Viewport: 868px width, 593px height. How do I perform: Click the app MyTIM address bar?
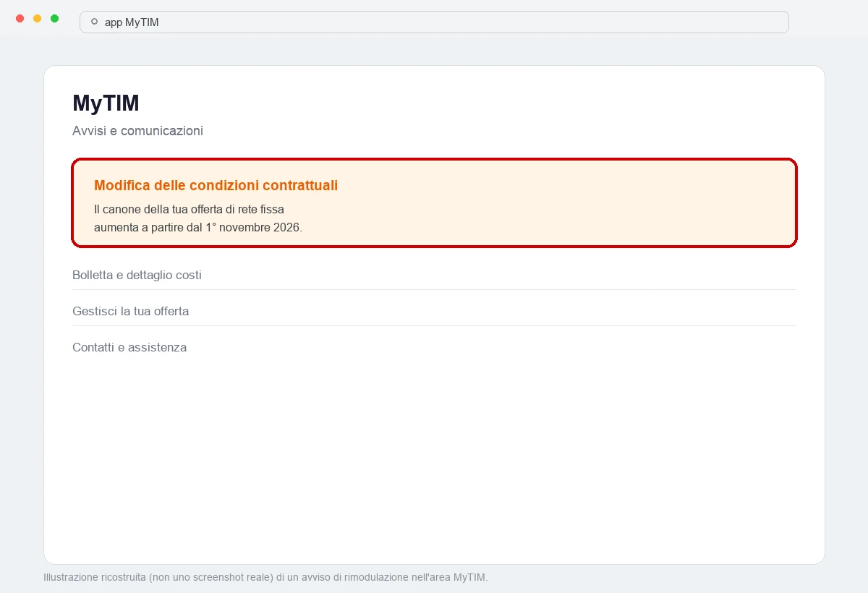(x=434, y=22)
